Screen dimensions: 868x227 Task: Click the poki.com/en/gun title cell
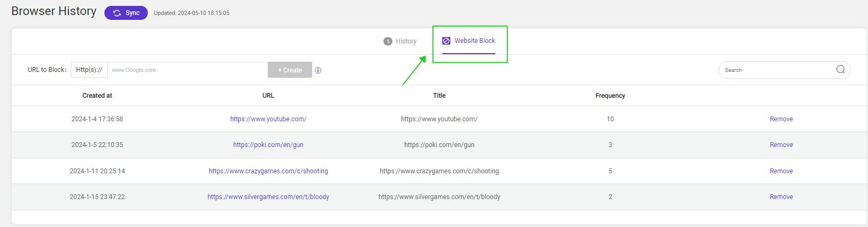click(x=439, y=145)
